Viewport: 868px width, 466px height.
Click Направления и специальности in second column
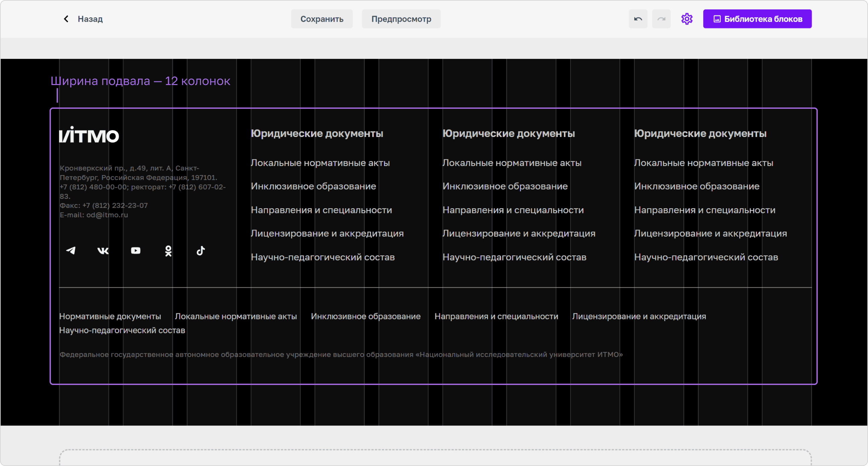513,210
